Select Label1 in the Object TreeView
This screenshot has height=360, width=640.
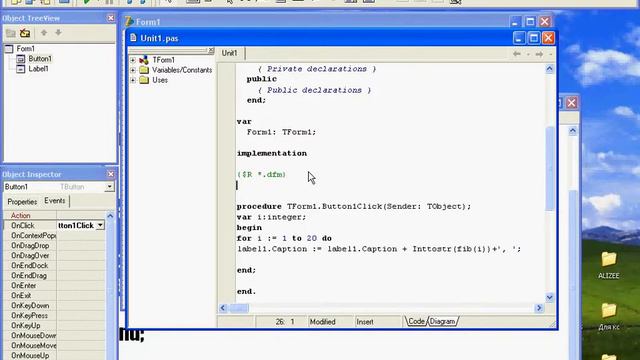[38, 69]
